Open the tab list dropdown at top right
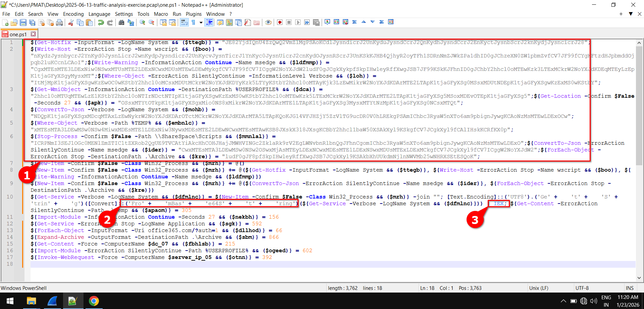This screenshot has height=309, width=644. [631, 14]
